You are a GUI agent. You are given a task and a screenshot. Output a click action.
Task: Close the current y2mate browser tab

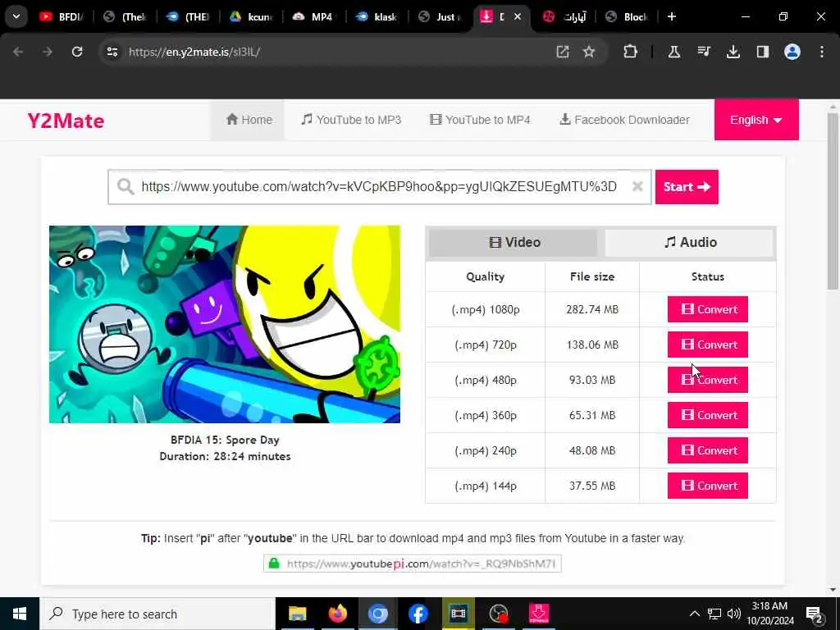pos(518,16)
